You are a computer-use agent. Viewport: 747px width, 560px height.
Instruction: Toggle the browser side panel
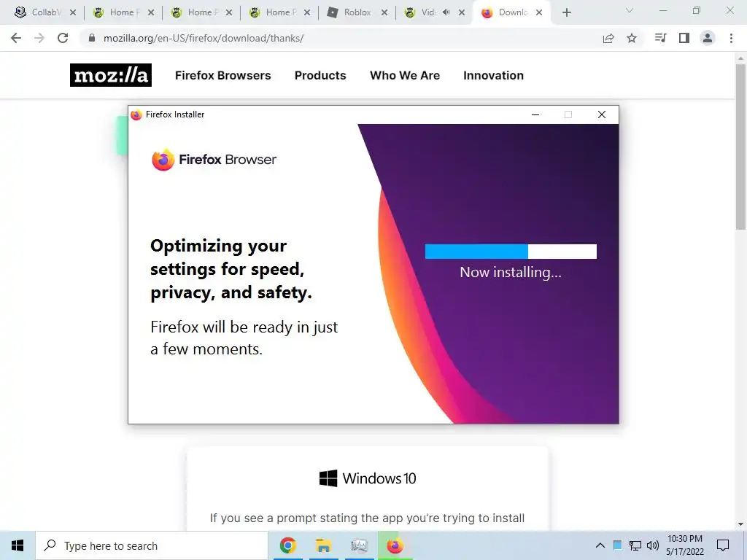(684, 38)
